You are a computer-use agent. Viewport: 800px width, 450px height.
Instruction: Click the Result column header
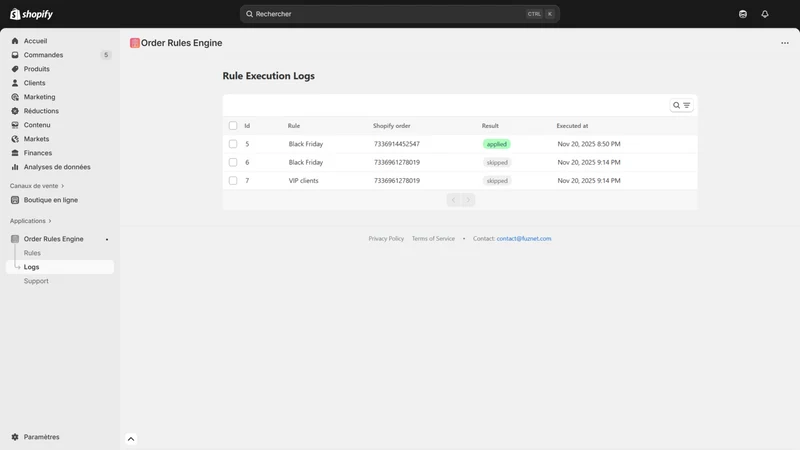pos(490,126)
